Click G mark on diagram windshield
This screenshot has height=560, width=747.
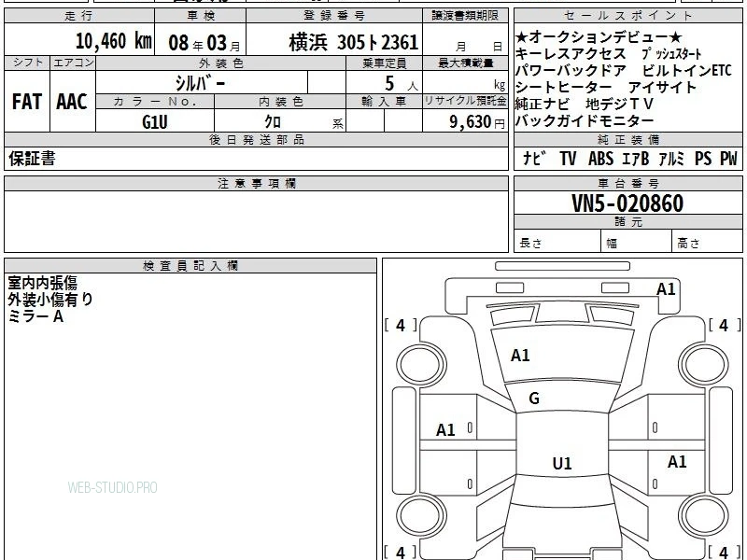tap(534, 399)
